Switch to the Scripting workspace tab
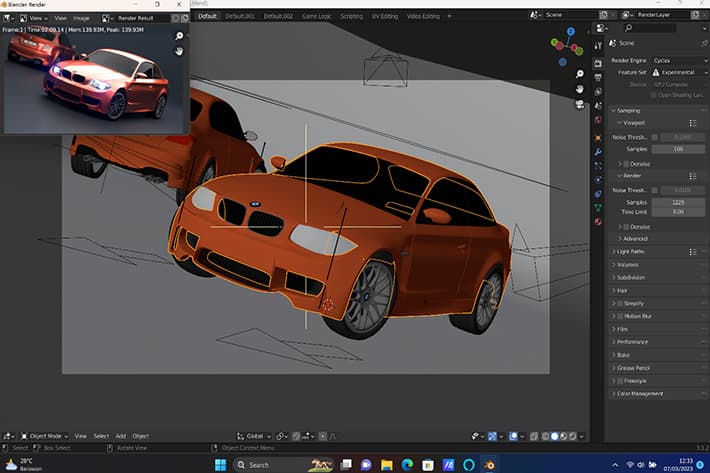Image resolution: width=710 pixels, height=473 pixels. point(351,16)
